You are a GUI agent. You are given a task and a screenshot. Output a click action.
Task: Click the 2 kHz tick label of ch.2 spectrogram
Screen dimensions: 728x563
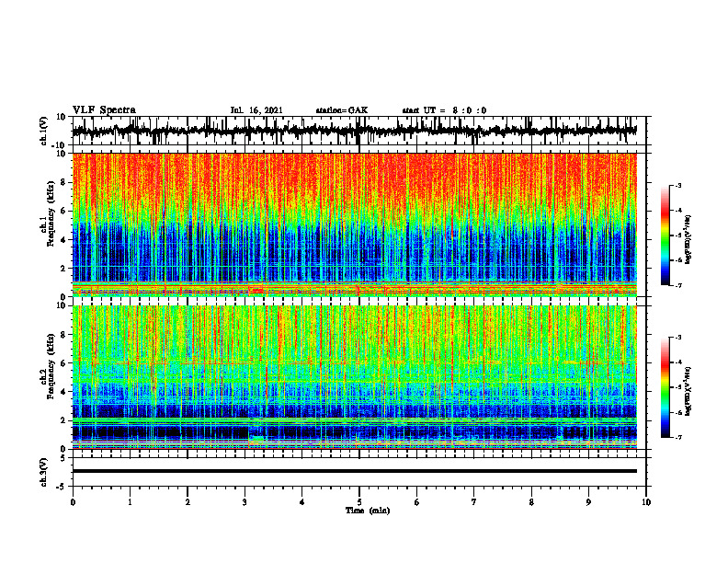coord(63,420)
